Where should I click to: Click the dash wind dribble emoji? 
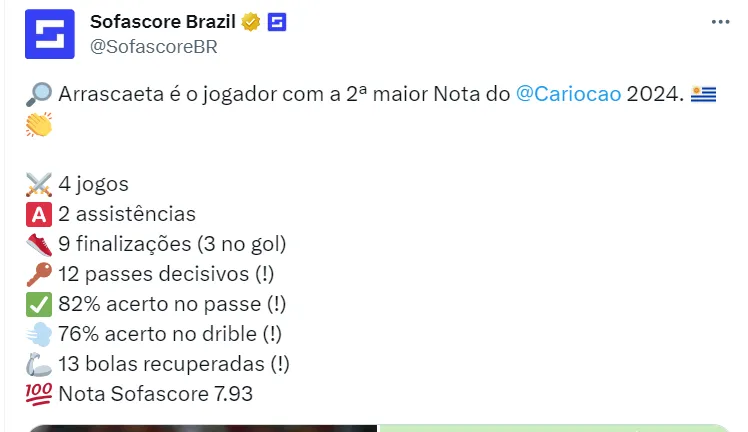(x=38, y=334)
